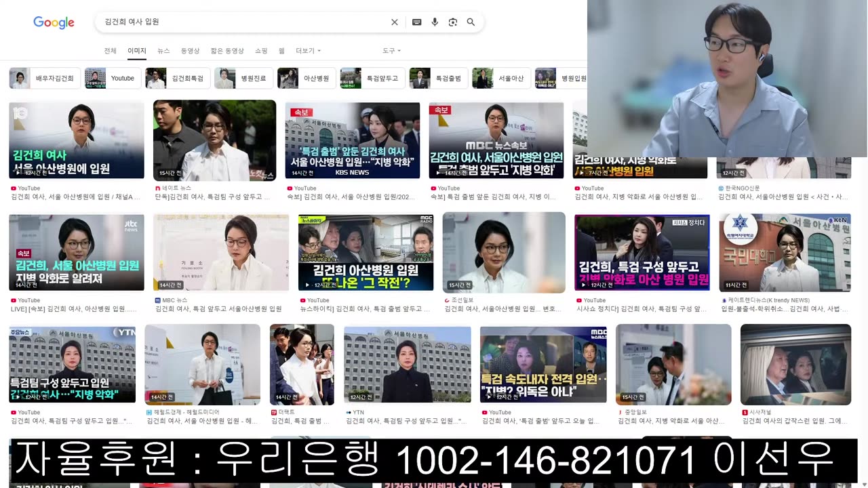Open link 김건희 여사, 서울 아산병원 입원 - 헤럴드미디어

click(202, 422)
